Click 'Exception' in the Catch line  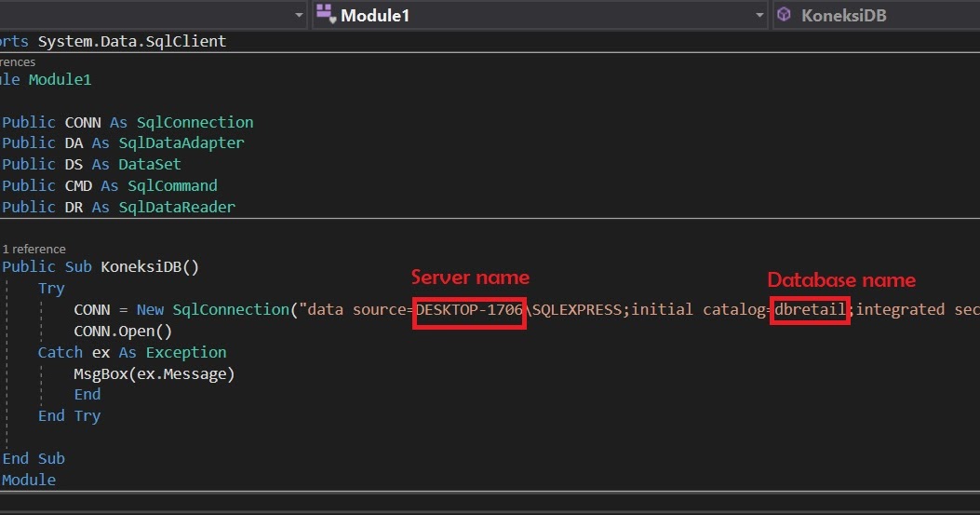coord(186,352)
